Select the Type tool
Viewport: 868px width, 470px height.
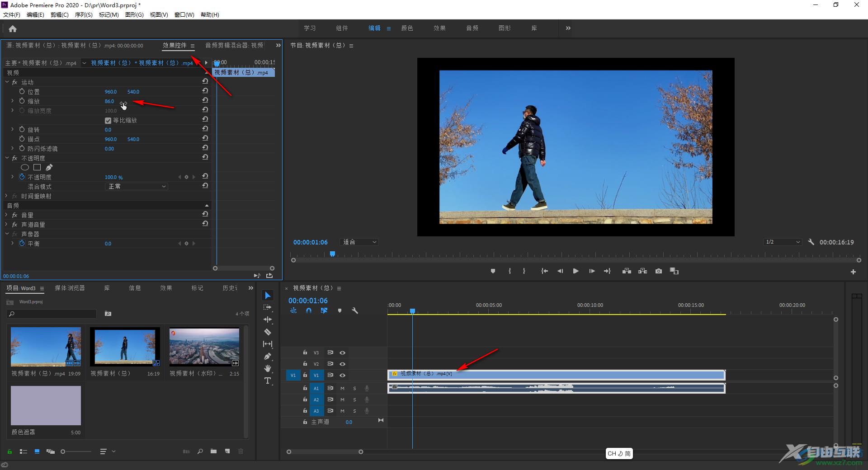pyautogui.click(x=268, y=381)
